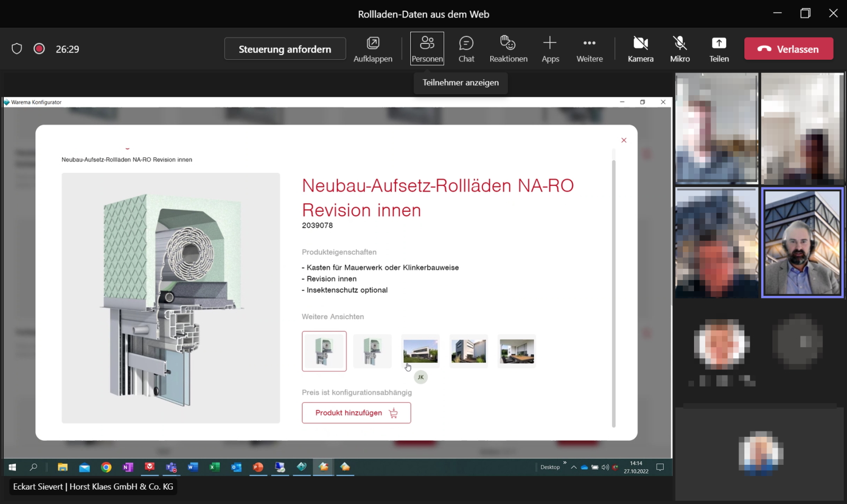This screenshot has width=847, height=504.
Task: Open Mail app in taskbar
Action: pyautogui.click(x=84, y=467)
